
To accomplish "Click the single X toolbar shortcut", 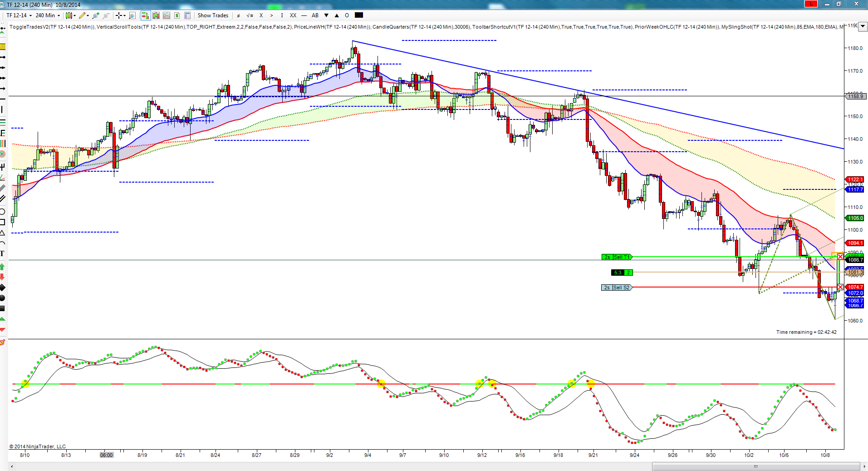I will (x=261, y=15).
